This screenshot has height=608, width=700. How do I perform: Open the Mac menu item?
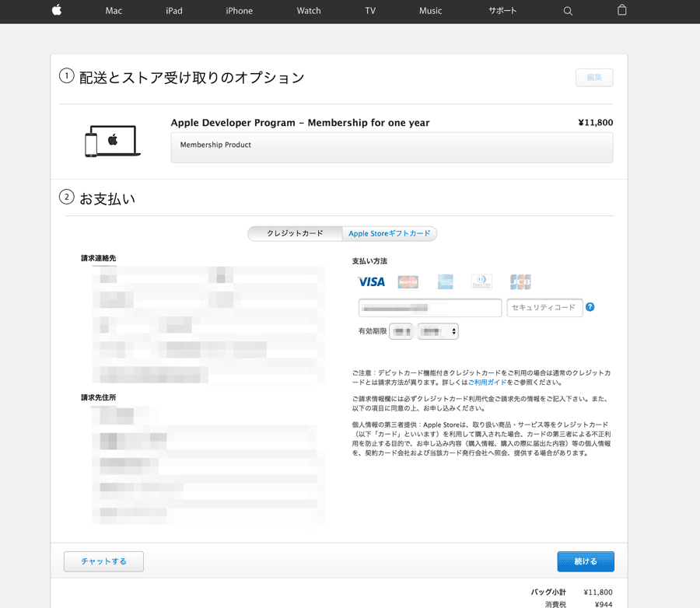tap(114, 11)
